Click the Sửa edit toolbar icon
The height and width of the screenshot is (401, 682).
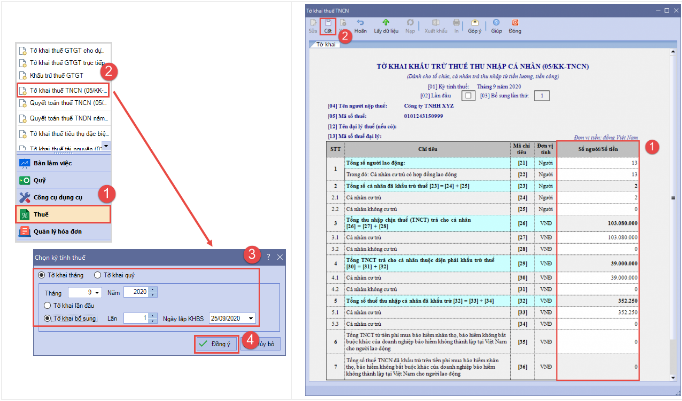pos(313,23)
